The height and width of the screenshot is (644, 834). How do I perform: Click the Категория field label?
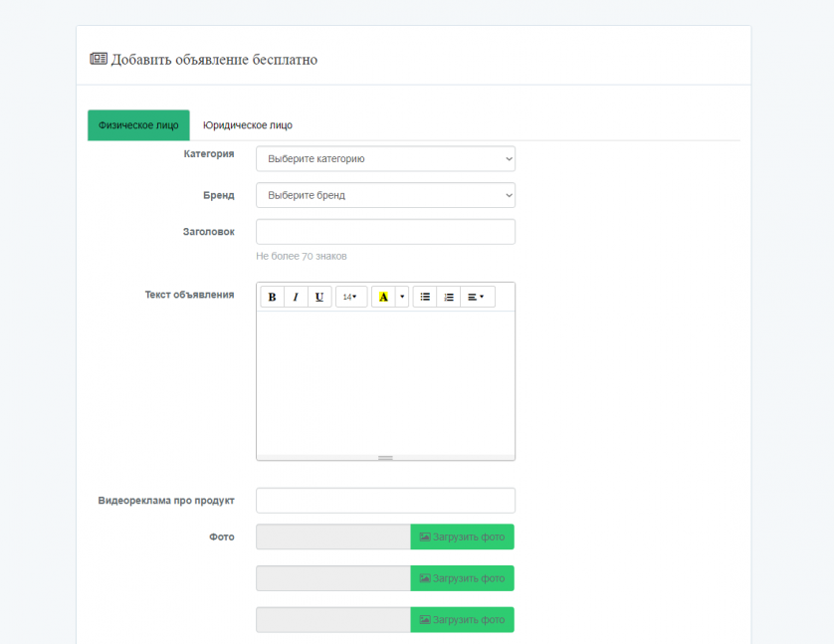point(209,153)
